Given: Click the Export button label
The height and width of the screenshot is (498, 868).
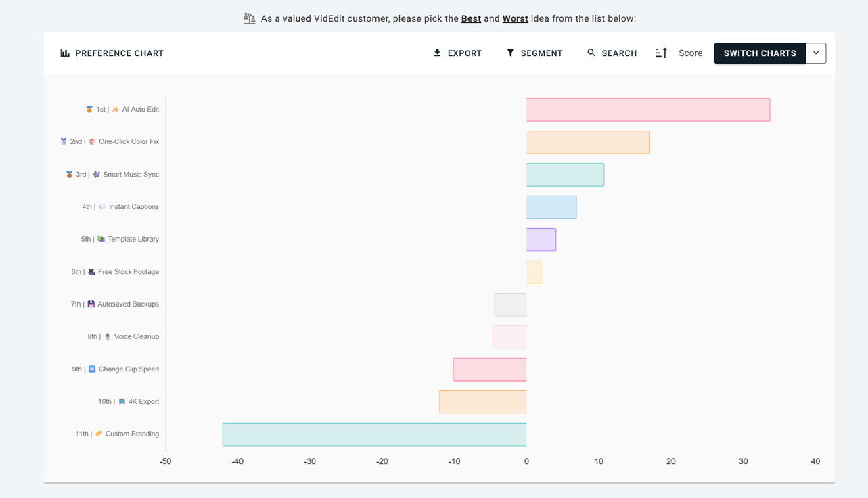Looking at the screenshot, I should [x=465, y=53].
